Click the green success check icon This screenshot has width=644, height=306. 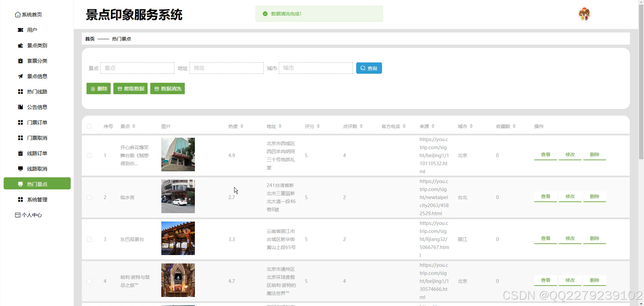click(265, 14)
